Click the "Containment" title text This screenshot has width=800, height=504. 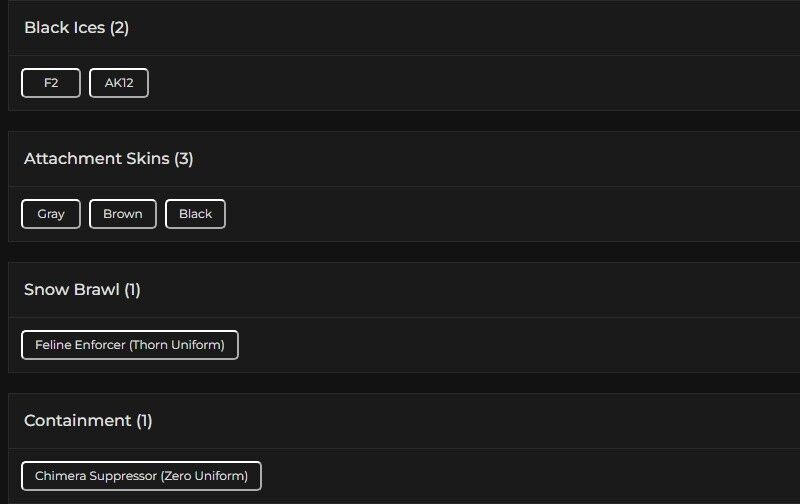(77, 421)
